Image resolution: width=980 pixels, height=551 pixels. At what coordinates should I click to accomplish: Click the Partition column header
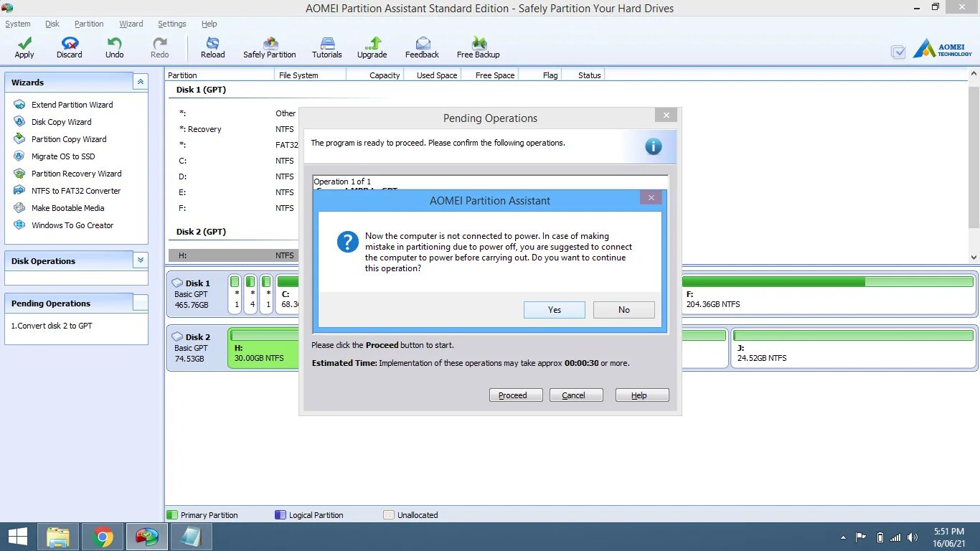220,75
